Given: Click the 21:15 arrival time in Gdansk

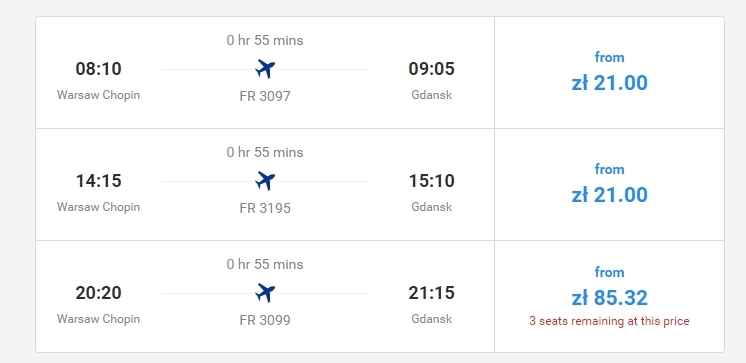Looking at the screenshot, I should [x=432, y=293].
